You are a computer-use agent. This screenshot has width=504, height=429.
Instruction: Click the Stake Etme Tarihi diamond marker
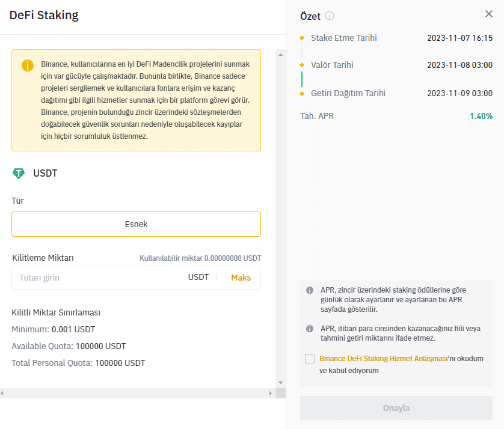pyautogui.click(x=302, y=38)
